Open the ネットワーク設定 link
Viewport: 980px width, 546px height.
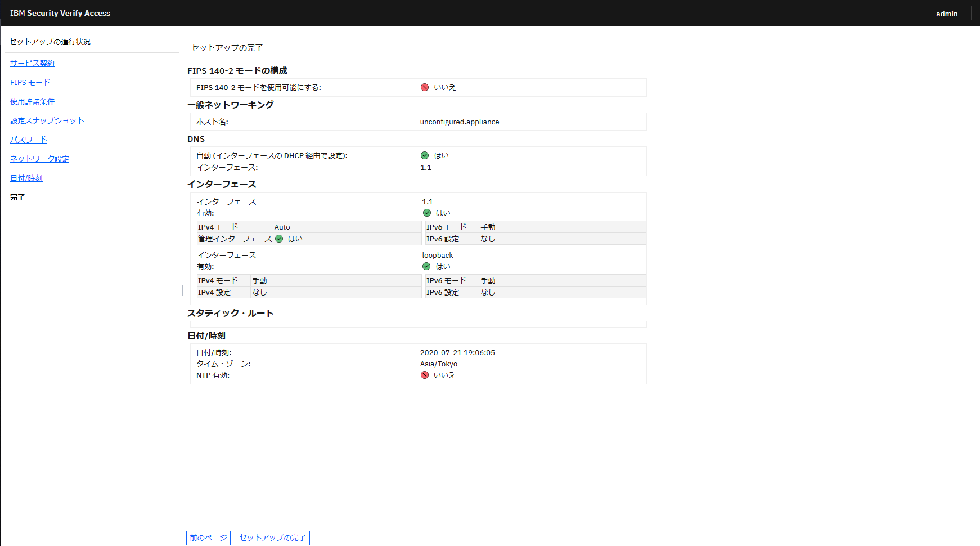[39, 159]
